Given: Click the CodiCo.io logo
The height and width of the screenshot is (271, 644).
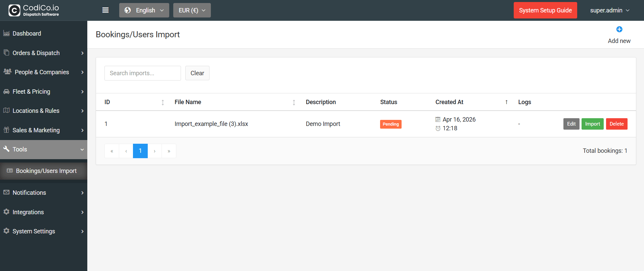Looking at the screenshot, I should click(x=34, y=10).
